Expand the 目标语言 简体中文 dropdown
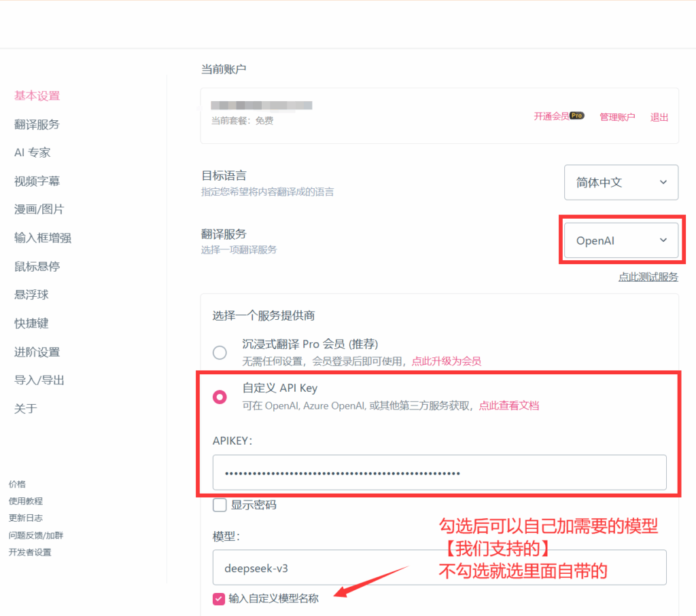This screenshot has height=616, width=696. [621, 183]
